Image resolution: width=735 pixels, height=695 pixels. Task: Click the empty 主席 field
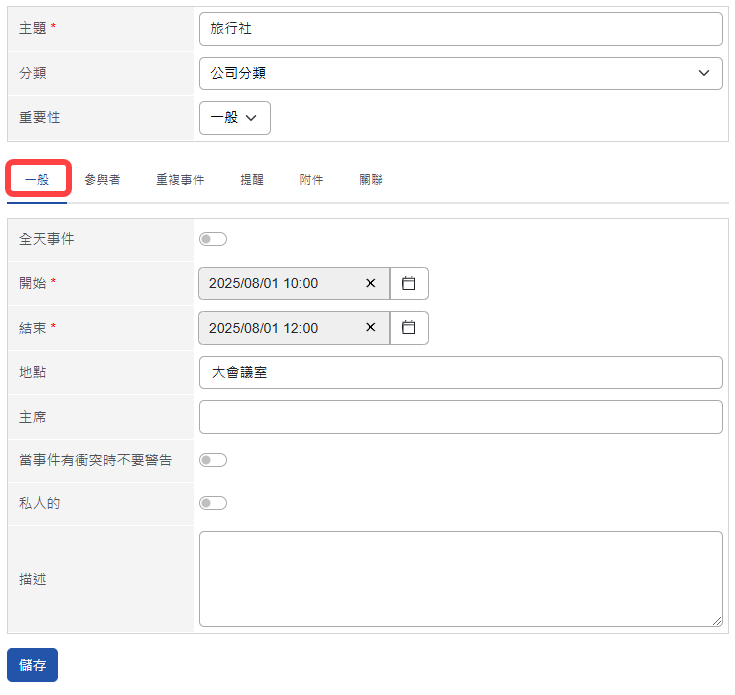tap(460, 417)
